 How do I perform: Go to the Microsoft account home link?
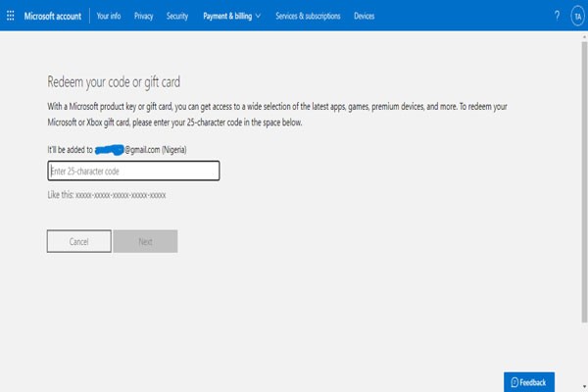pyautogui.click(x=54, y=16)
